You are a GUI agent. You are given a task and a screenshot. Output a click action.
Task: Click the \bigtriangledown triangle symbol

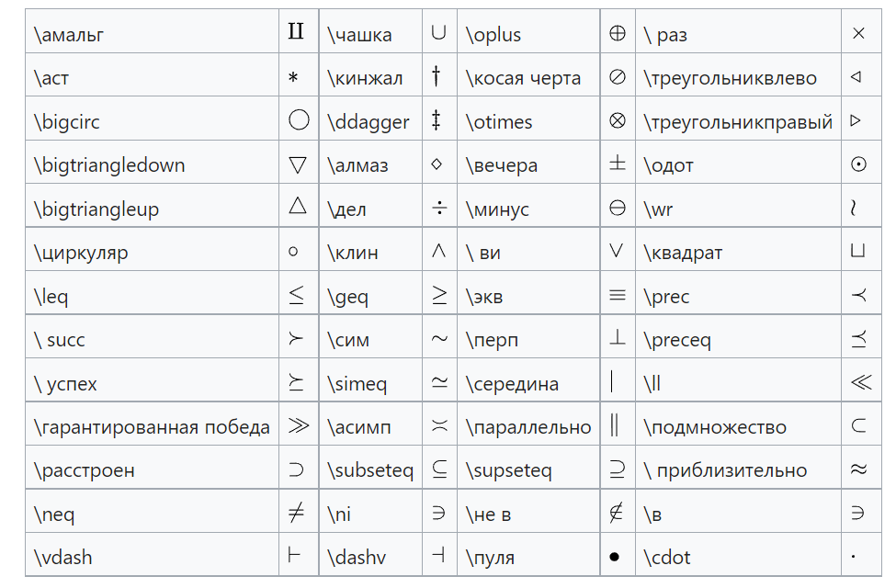click(298, 164)
